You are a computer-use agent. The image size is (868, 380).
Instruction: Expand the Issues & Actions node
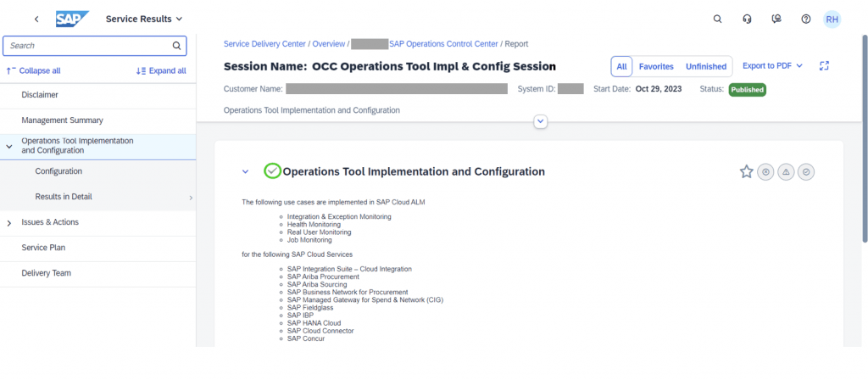8,223
